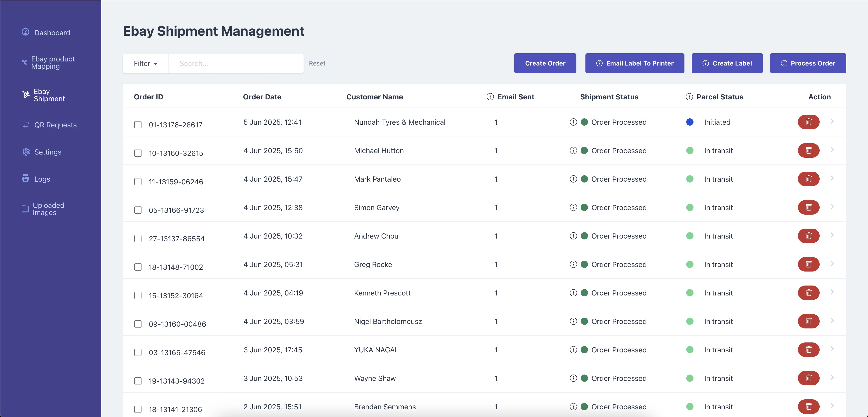This screenshot has height=417, width=868.
Task: Click the Create Label button
Action: pyautogui.click(x=727, y=63)
